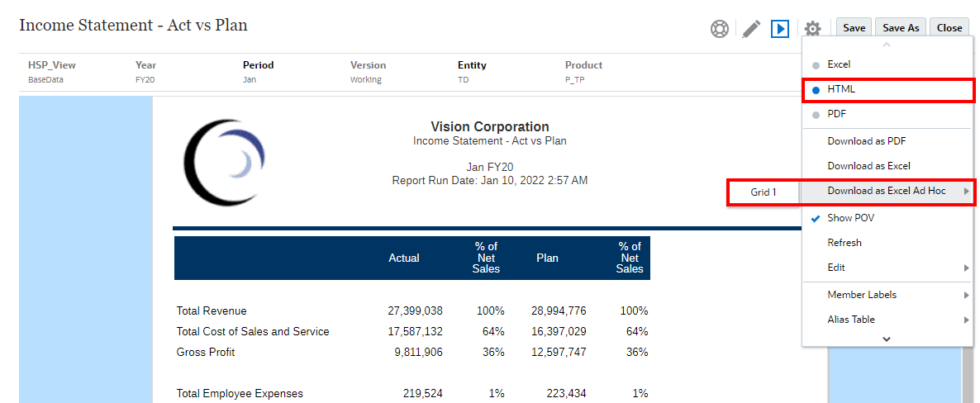980x403 pixels.
Task: Choose Download as PDF
Action: coord(866,141)
